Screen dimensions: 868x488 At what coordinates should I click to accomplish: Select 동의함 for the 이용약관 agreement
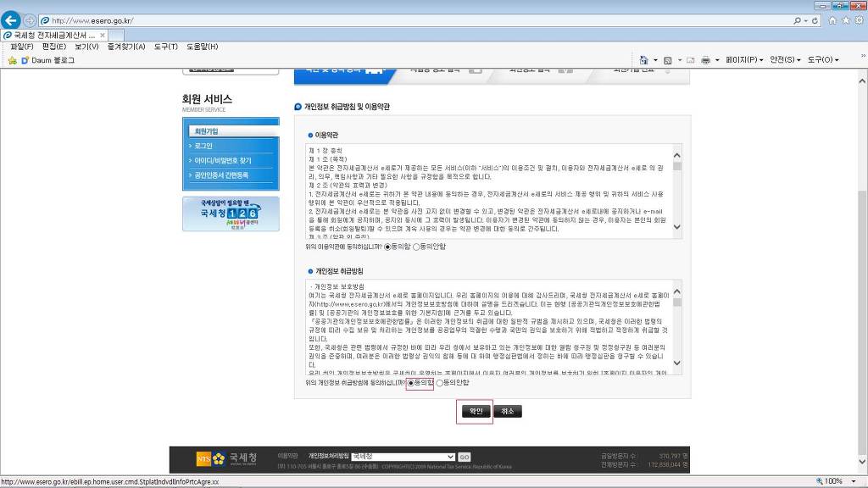[387, 247]
